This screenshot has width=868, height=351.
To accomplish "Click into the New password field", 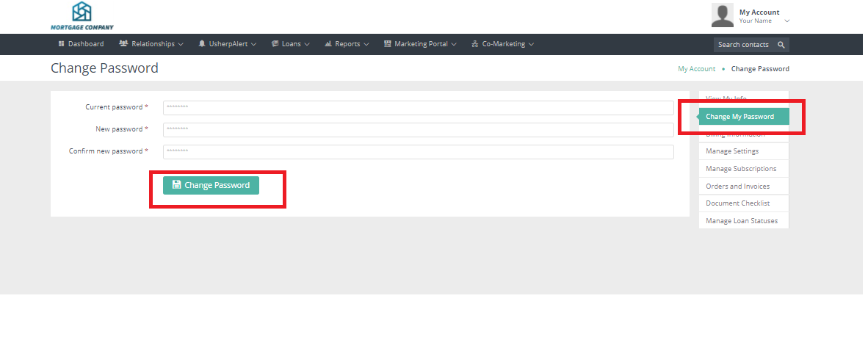I will click(418, 130).
